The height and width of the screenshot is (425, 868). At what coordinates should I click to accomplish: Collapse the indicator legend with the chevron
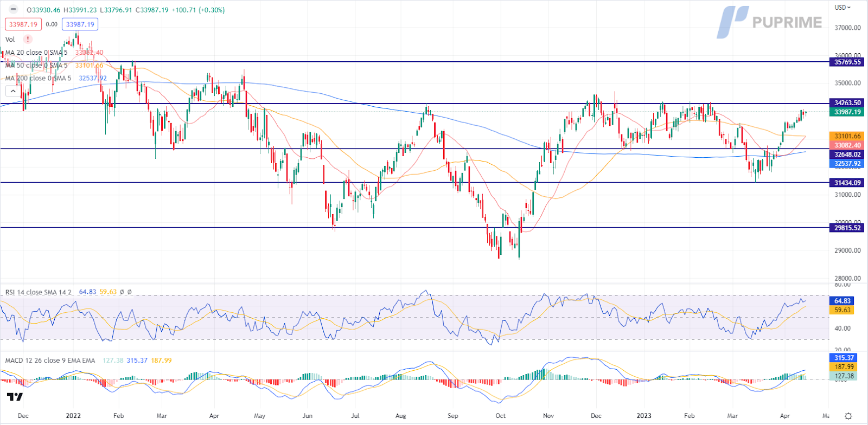tap(13, 91)
